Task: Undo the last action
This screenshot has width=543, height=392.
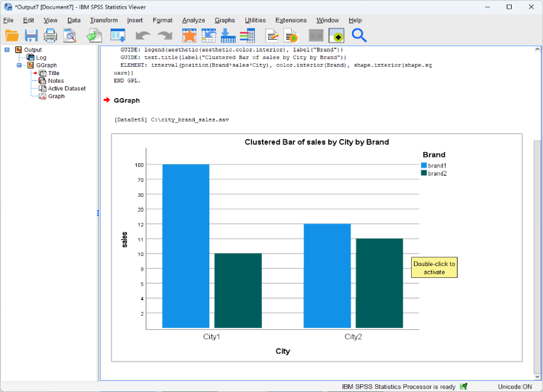Action: [142, 35]
